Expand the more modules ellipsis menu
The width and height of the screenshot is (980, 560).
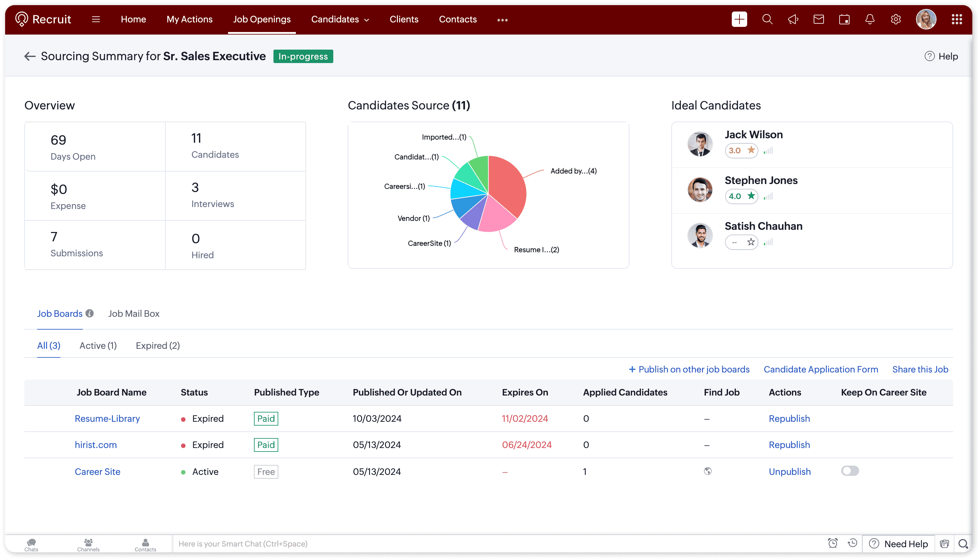[502, 20]
